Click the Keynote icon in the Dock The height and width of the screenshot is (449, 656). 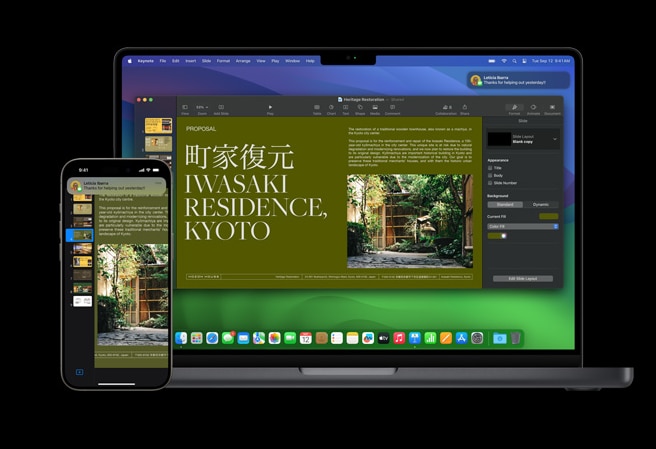[x=415, y=338]
